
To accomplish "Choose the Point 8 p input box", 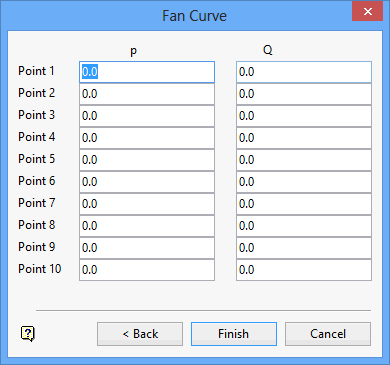I will [x=147, y=226].
